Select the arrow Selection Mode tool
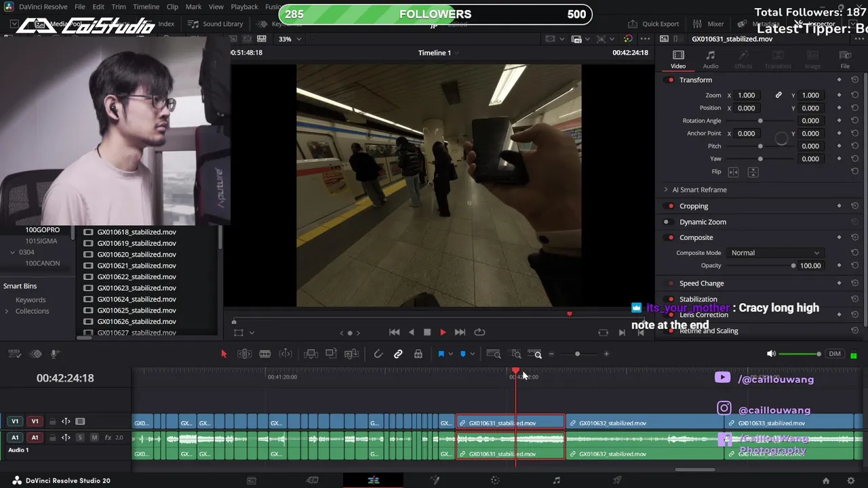868x488 pixels. tap(224, 354)
